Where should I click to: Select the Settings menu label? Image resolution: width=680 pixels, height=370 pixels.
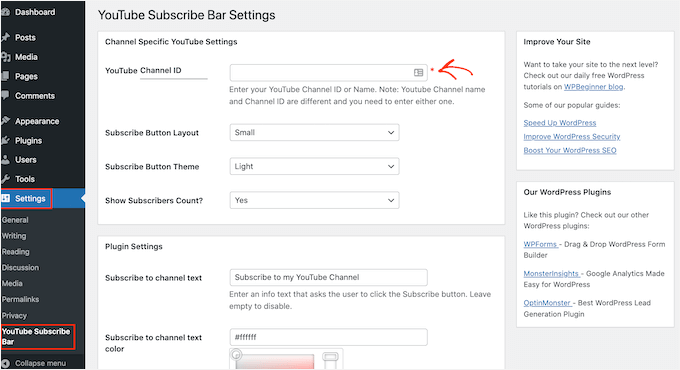(x=30, y=198)
